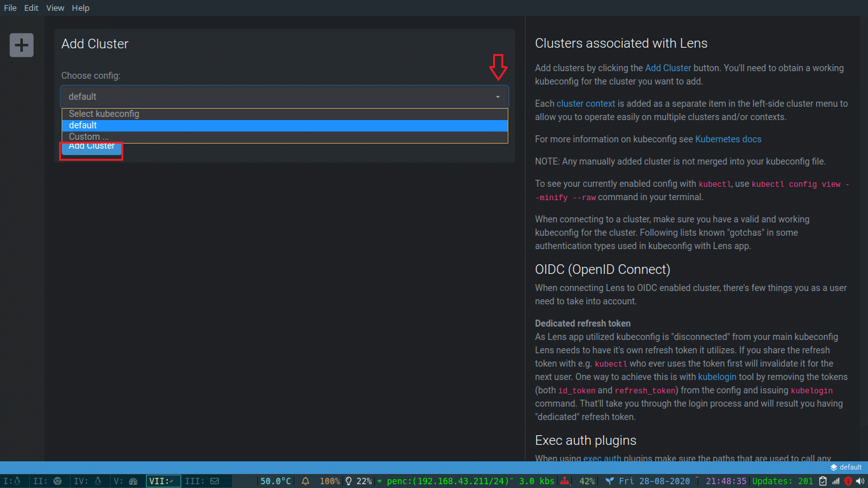Click the WiFi icon in the system tray
Viewport: 868px width, 488px height.
click(x=836, y=481)
